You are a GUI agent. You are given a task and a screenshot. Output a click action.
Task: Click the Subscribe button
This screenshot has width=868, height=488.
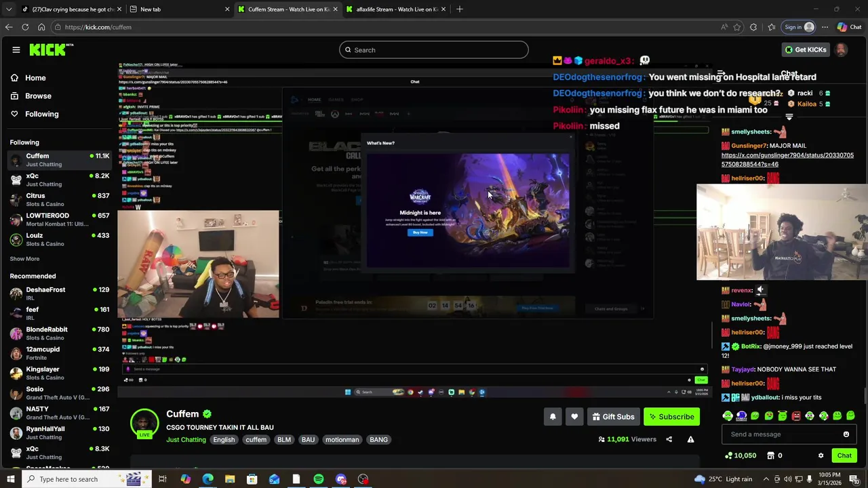[671, 417]
